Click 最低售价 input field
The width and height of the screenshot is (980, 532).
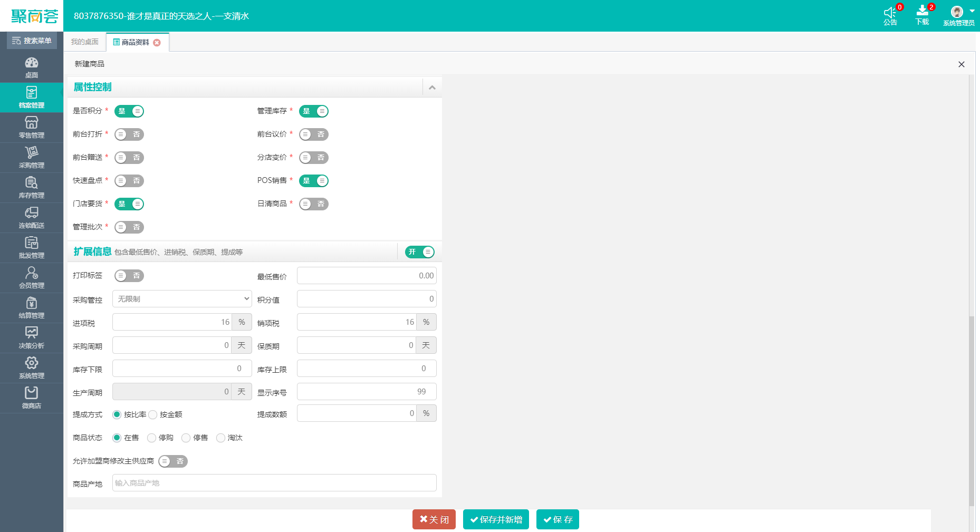pos(367,276)
